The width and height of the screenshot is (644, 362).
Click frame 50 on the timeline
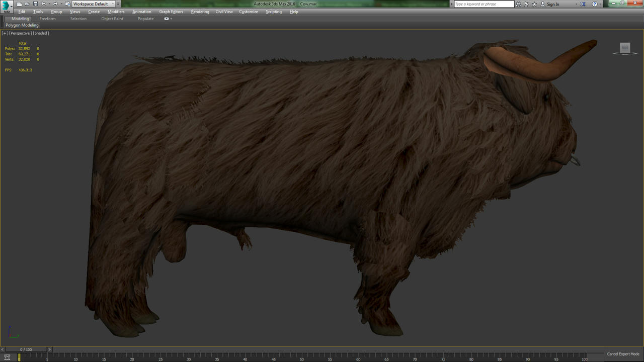click(x=302, y=357)
